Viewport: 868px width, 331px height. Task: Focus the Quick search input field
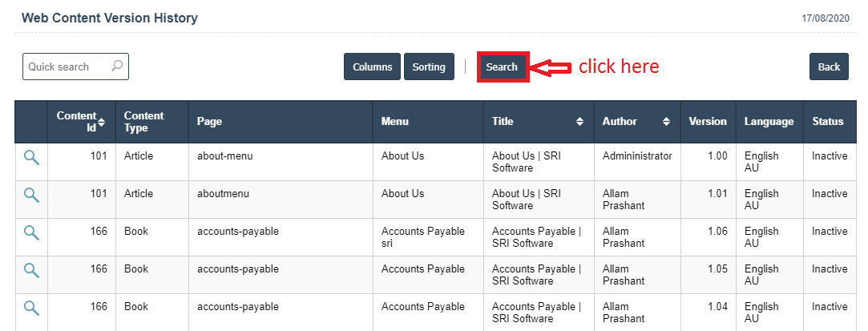[66, 67]
